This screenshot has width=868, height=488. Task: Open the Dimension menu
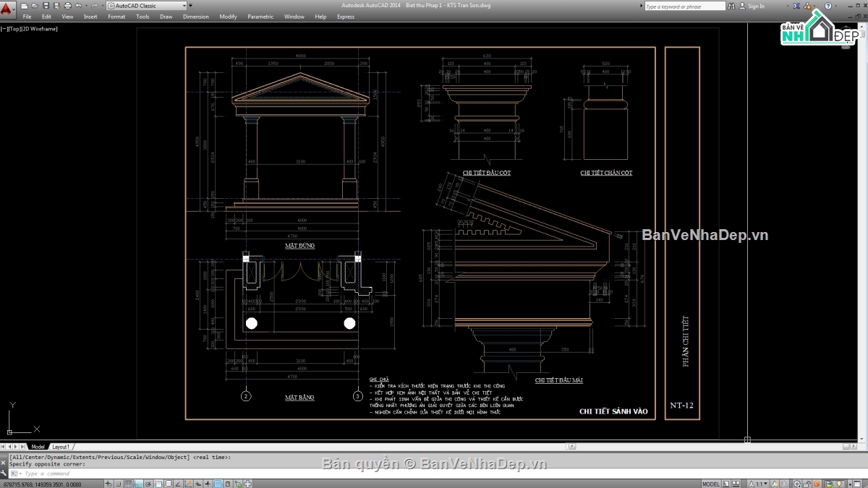tap(195, 17)
